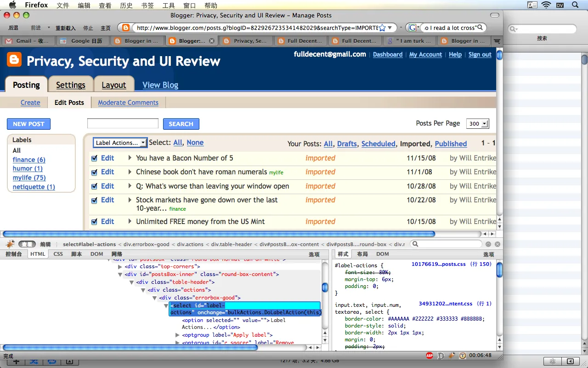The height and width of the screenshot is (368, 588).
Task: Expand the optgroup 'Apply label' node
Action: pos(178,335)
